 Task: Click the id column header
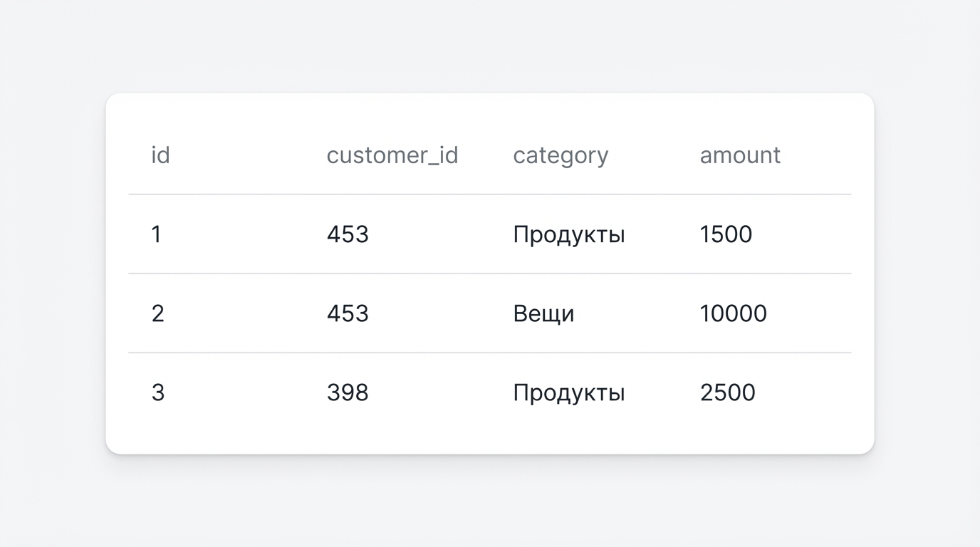pyautogui.click(x=160, y=155)
